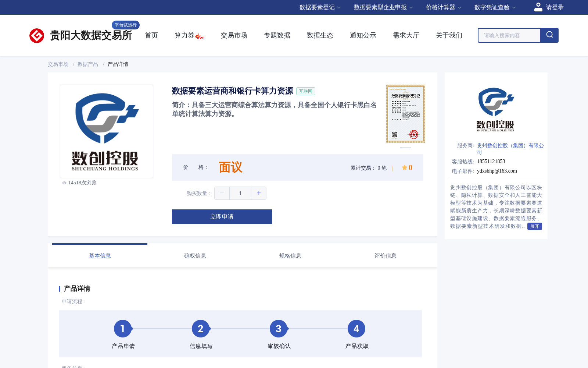588x368 pixels.
Task: Click the 互联网 tag label
Action: pos(306,91)
